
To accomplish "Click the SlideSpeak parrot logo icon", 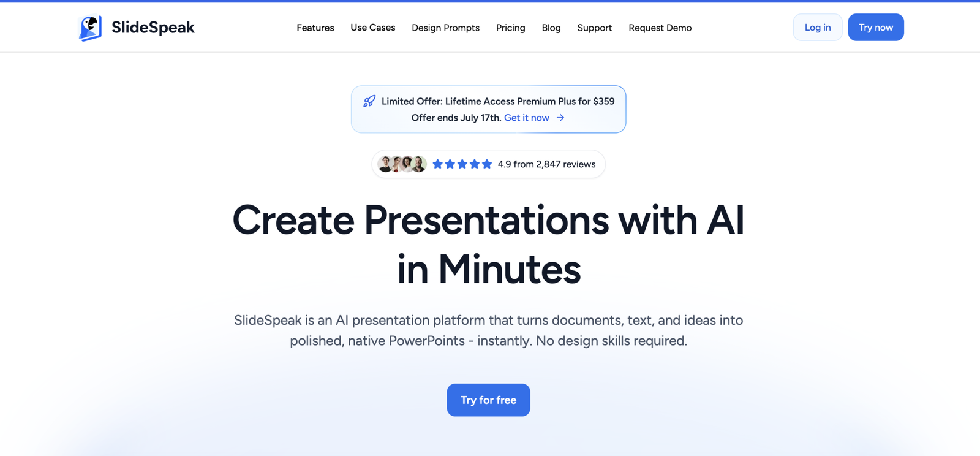I will (91, 28).
